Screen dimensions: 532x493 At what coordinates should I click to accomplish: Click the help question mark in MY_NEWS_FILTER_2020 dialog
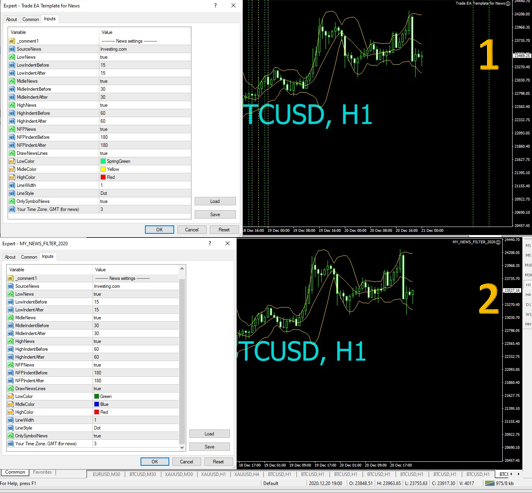210,243
